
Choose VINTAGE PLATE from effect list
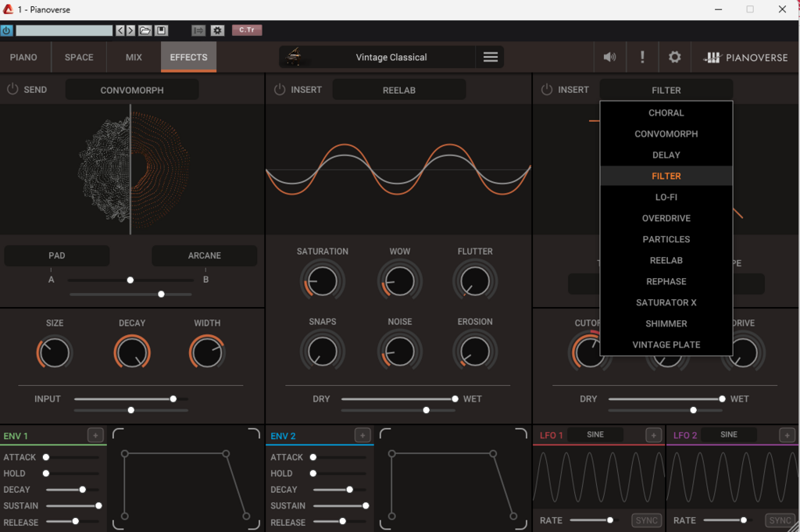[666, 345]
